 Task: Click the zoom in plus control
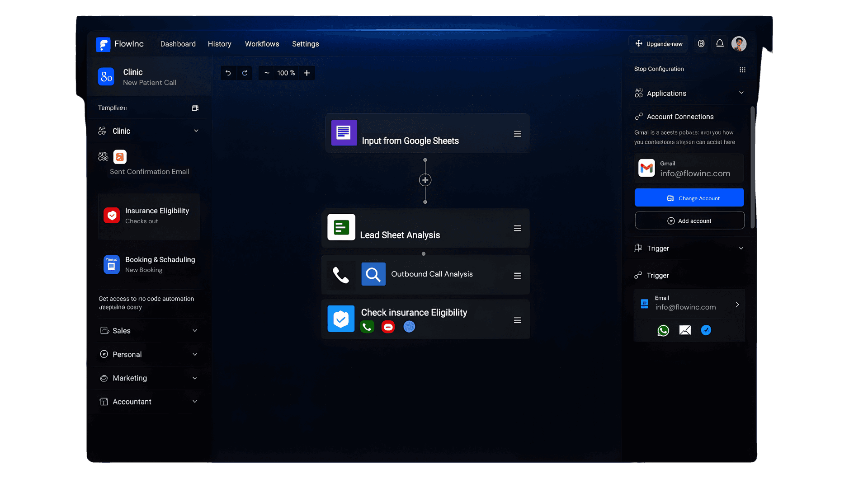click(307, 73)
